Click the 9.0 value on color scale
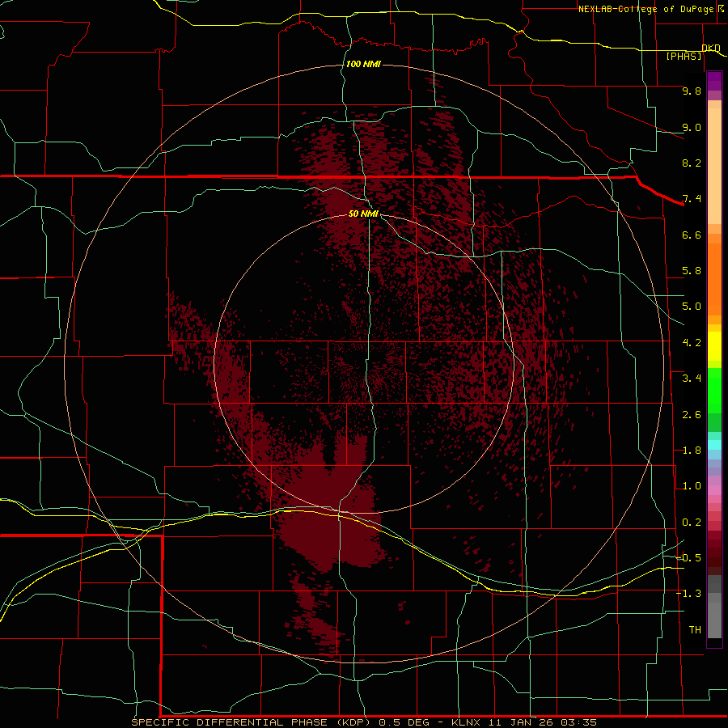 (x=692, y=127)
